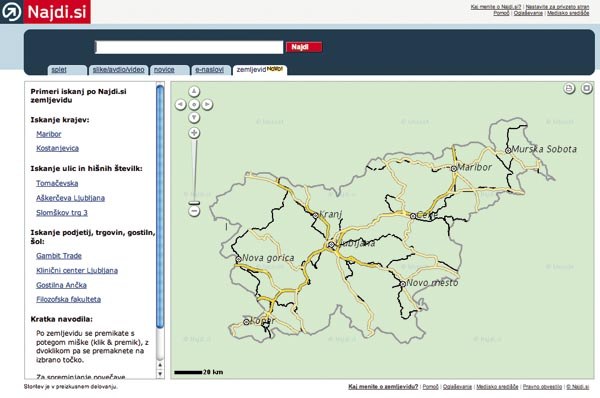Screen dimensions: 600x398
Task: Recenter the map with the center button
Action: pyautogui.click(x=194, y=104)
